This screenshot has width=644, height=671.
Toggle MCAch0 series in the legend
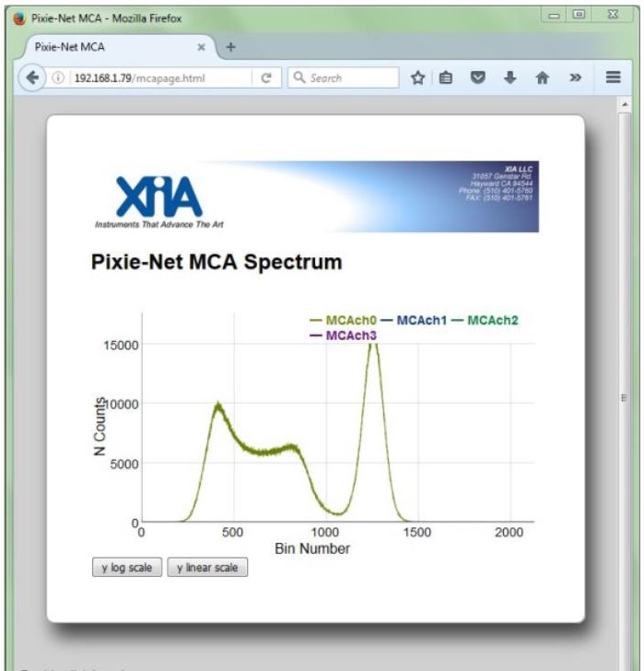click(x=343, y=320)
